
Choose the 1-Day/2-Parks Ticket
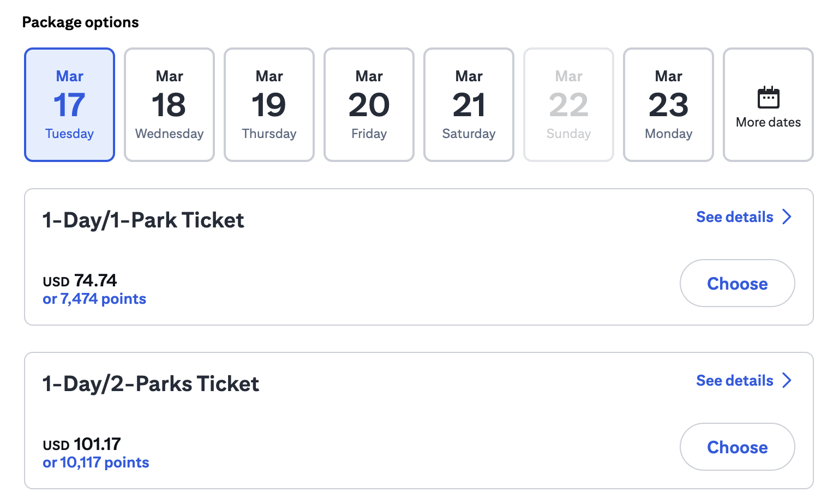coord(737,447)
